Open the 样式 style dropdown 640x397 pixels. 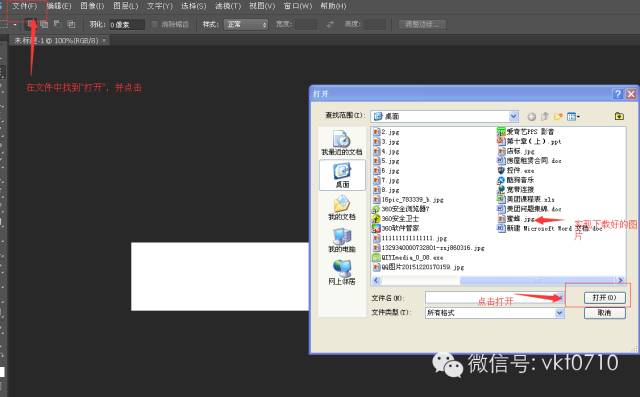click(246, 24)
